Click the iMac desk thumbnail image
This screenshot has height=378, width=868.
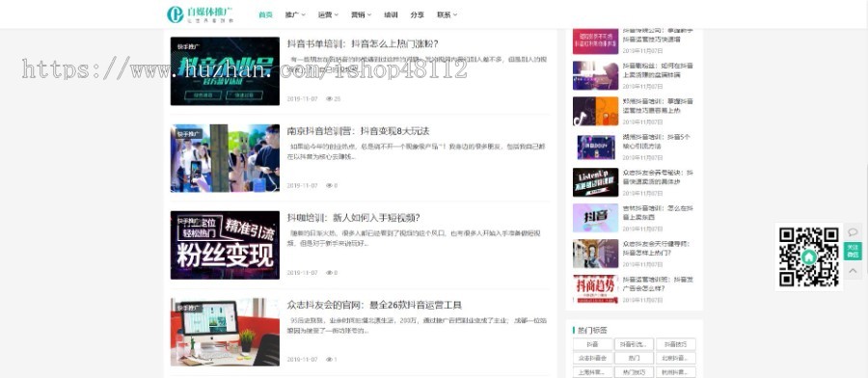pyautogui.click(x=225, y=332)
